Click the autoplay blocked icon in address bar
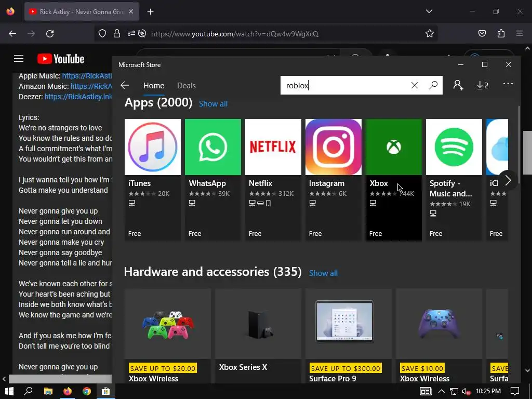Viewport: 532px width, 399px height. pyautogui.click(x=142, y=34)
